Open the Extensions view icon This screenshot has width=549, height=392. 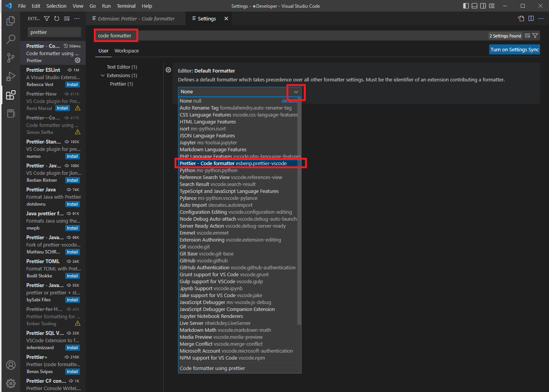pyautogui.click(x=11, y=95)
